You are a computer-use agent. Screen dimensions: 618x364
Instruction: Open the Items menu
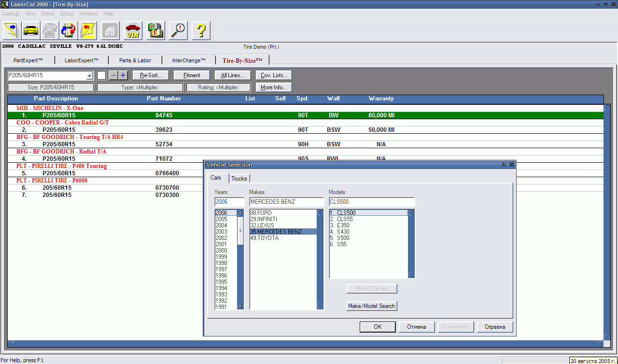(47, 14)
